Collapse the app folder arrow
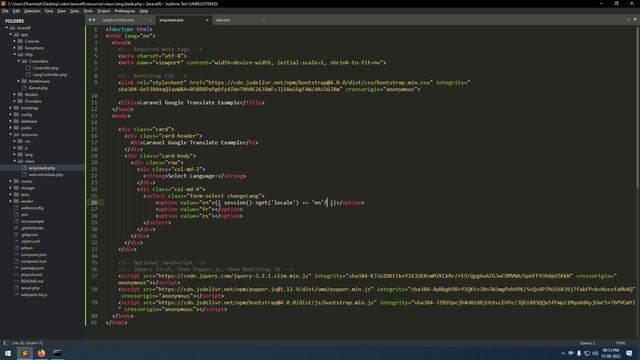This screenshot has height=360, width=640. pyautogui.click(x=11, y=35)
